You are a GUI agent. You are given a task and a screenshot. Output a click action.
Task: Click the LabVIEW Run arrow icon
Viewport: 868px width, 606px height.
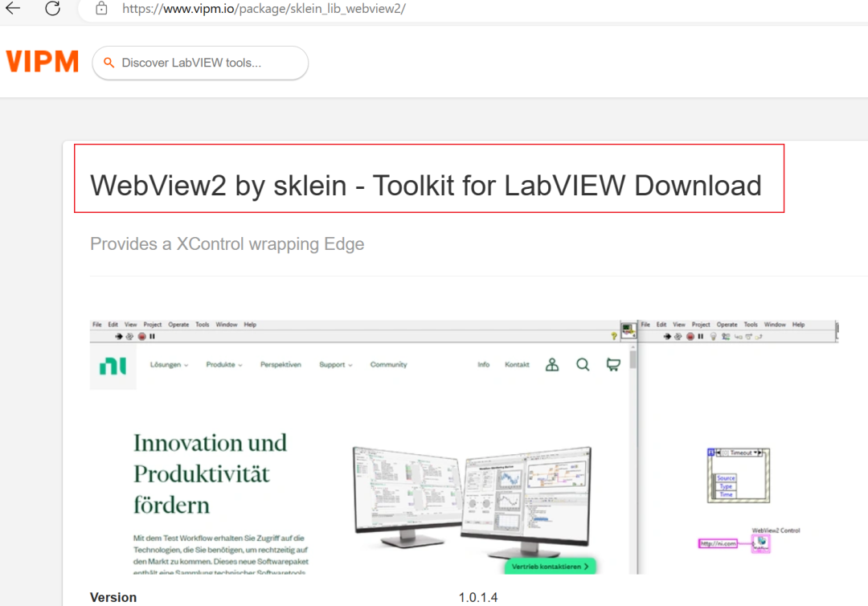[x=117, y=336]
